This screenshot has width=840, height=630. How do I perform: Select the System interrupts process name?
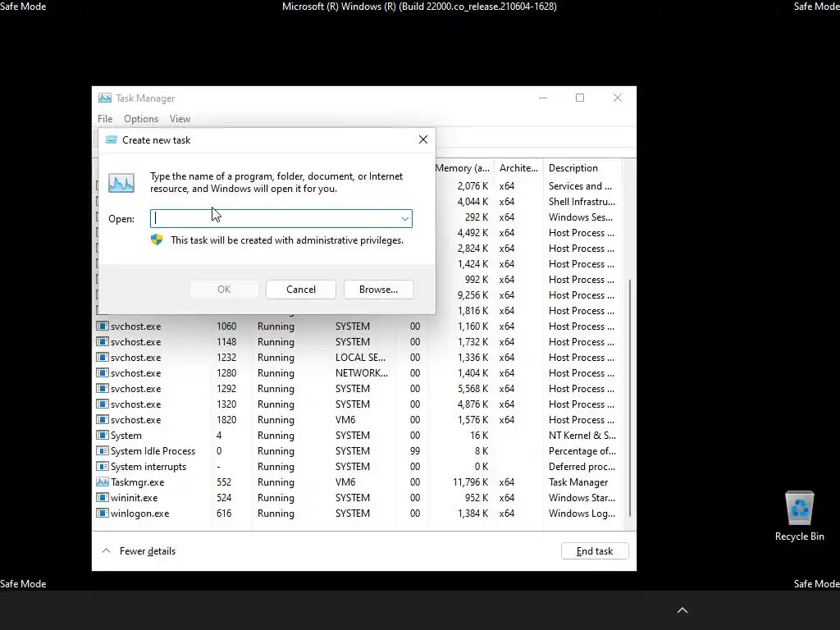[148, 467]
